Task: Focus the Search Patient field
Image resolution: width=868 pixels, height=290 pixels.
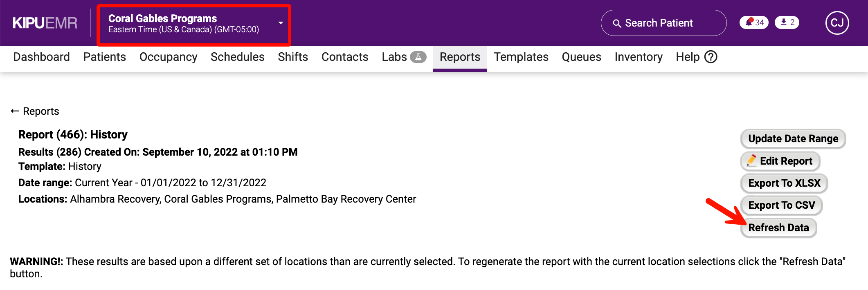Action: click(x=663, y=23)
